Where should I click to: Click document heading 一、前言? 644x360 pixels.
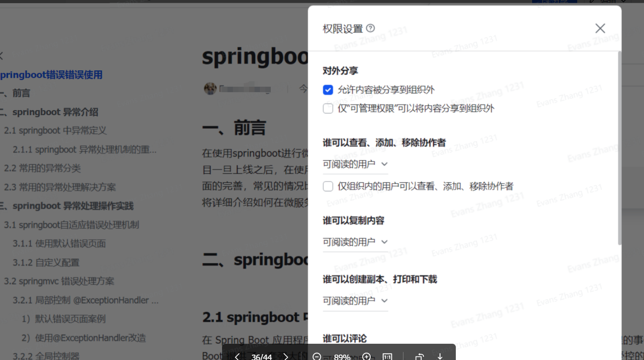click(x=234, y=128)
